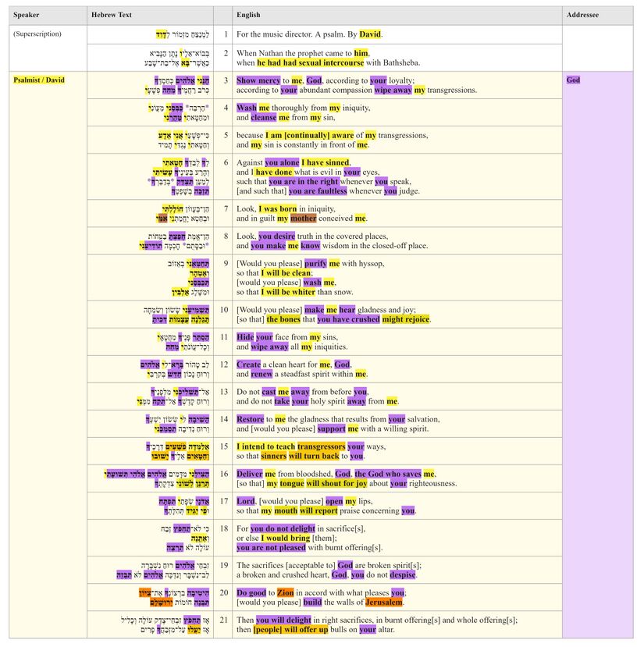644x647 pixels.
Task: Click the (Superscription) speaker cell
Action: pos(37,34)
